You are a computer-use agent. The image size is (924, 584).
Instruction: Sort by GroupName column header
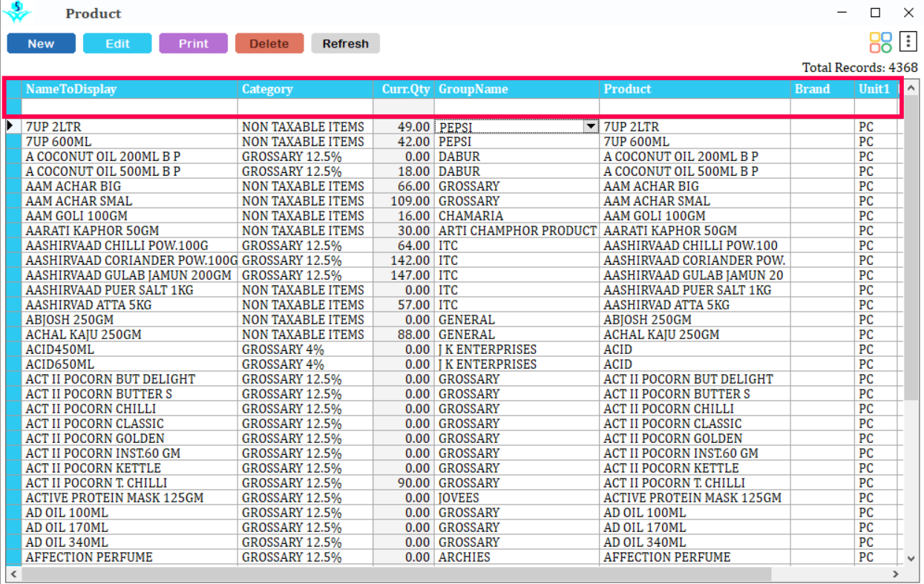tap(517, 89)
